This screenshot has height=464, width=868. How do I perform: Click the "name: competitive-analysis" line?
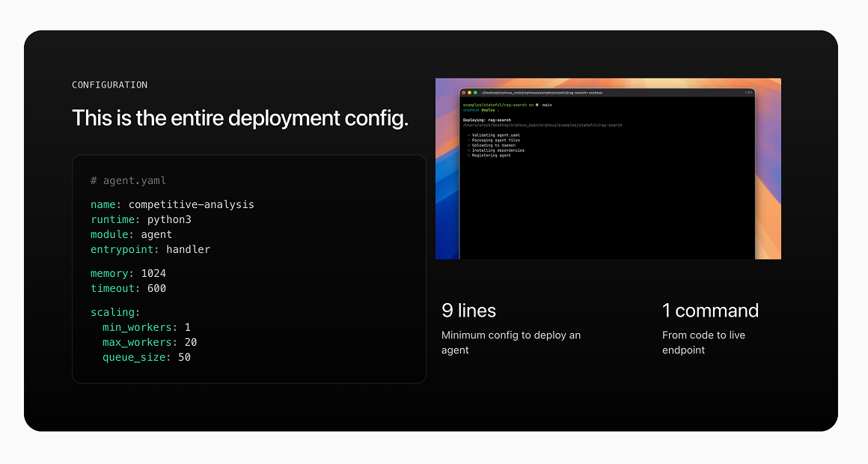172,204
